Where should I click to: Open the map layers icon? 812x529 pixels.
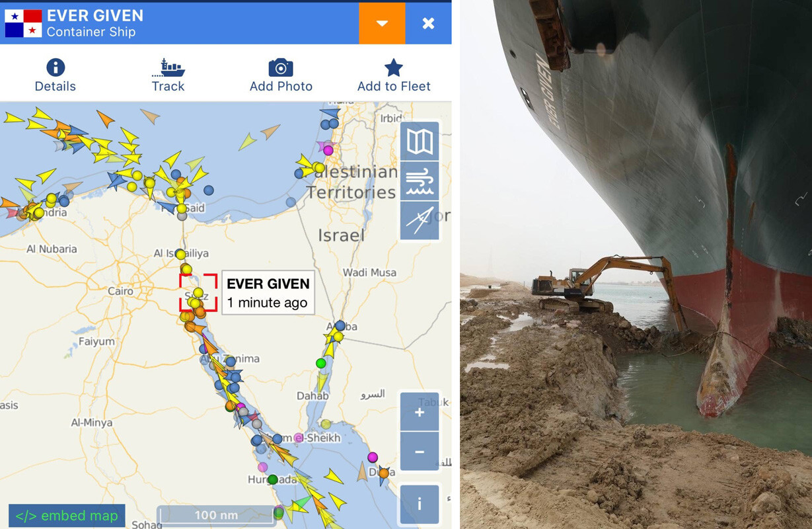(420, 141)
